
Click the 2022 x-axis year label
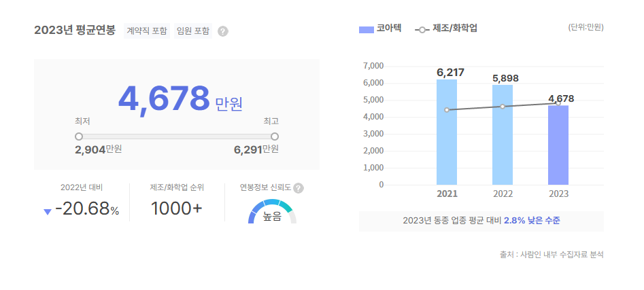[x=503, y=194]
